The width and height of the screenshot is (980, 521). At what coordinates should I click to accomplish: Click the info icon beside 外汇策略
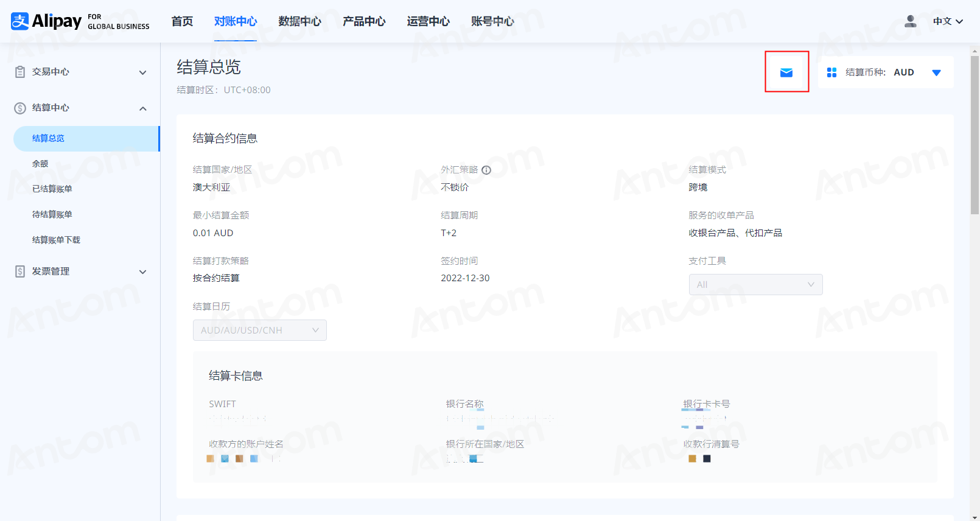pos(486,170)
